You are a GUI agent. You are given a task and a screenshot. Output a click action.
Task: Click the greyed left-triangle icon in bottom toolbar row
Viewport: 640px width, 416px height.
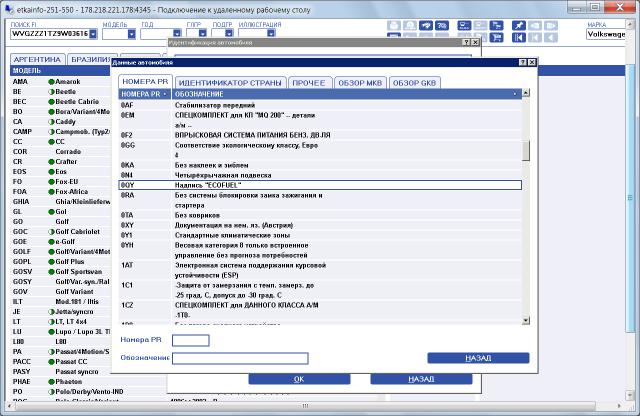tap(551, 38)
